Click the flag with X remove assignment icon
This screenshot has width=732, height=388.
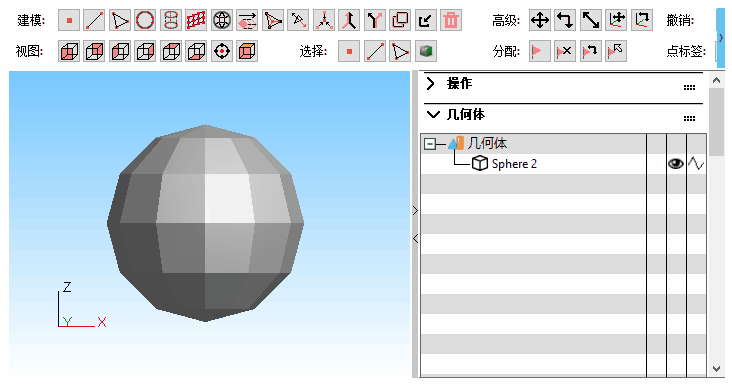pyautogui.click(x=565, y=51)
